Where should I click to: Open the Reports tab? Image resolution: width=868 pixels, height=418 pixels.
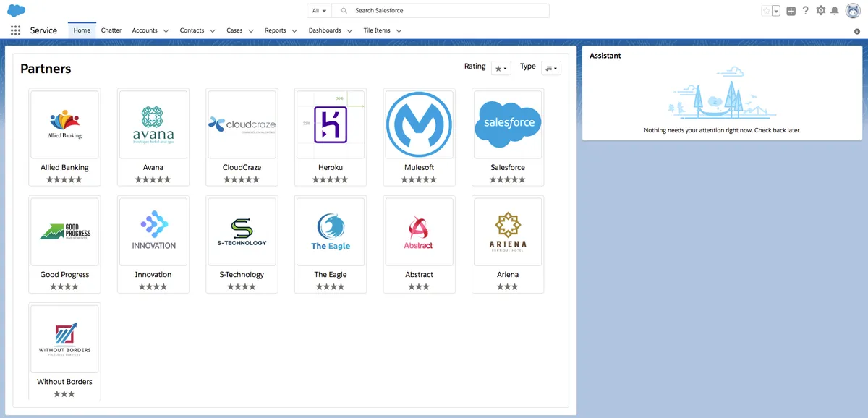pyautogui.click(x=276, y=30)
